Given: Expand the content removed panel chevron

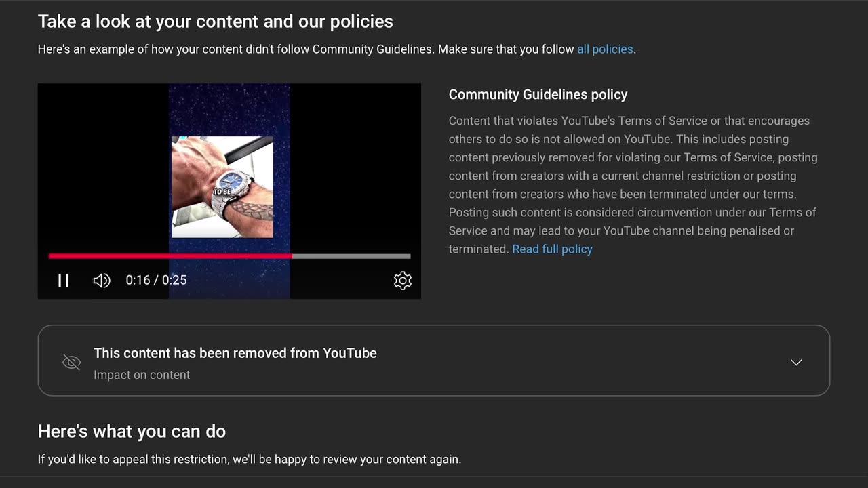Looking at the screenshot, I should [796, 362].
